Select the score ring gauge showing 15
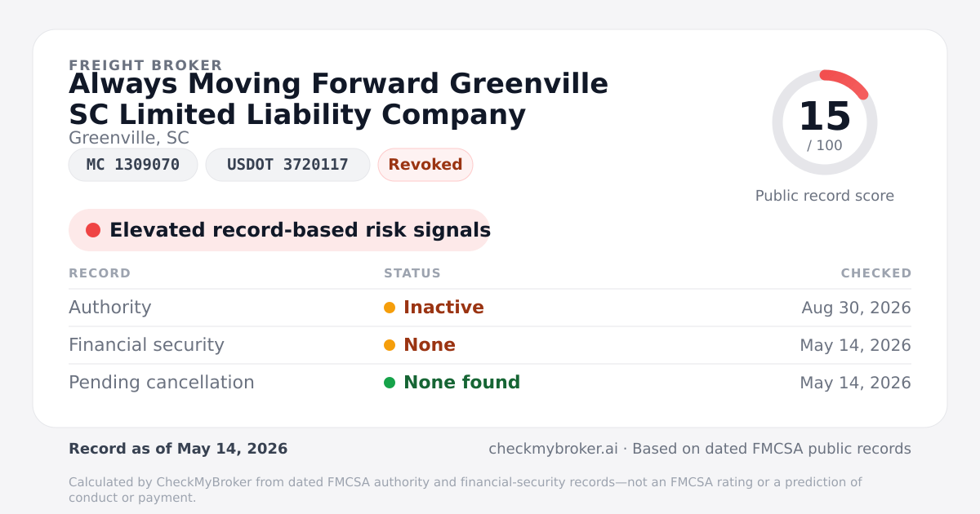The width and height of the screenshot is (980, 514). point(825,122)
